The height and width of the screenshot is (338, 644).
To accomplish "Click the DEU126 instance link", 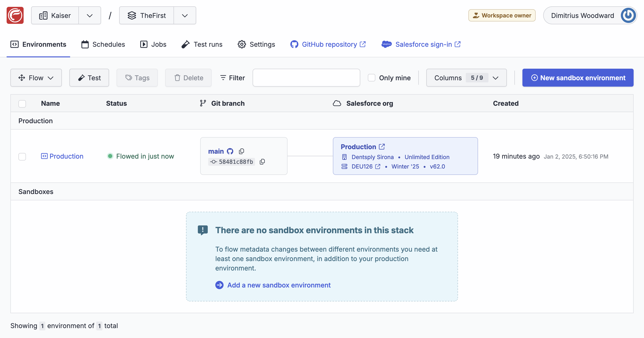I will 362,166.
